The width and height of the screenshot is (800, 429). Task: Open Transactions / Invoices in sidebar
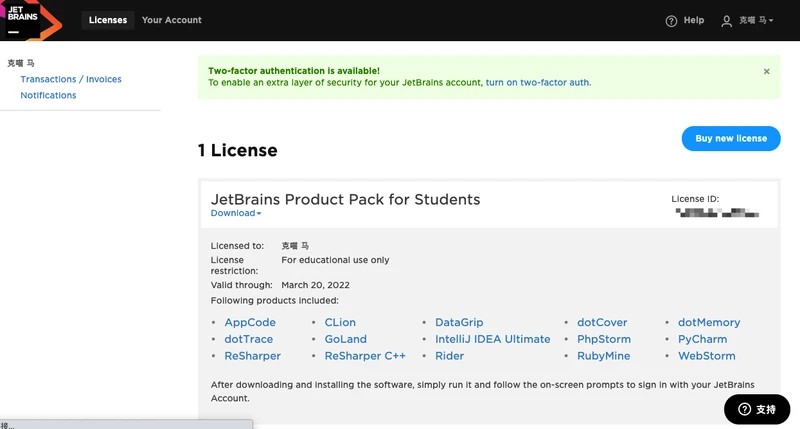(x=71, y=79)
